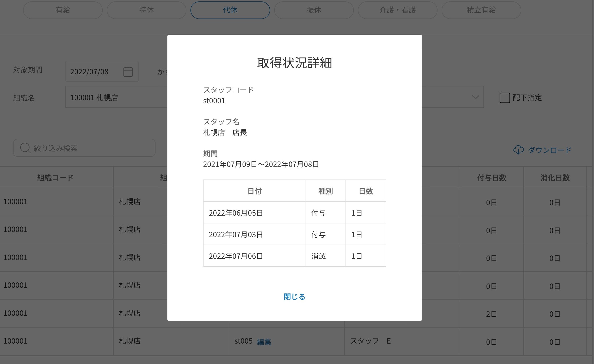Click the search magnifier icon
This screenshot has height=364, width=594.
coord(25,148)
